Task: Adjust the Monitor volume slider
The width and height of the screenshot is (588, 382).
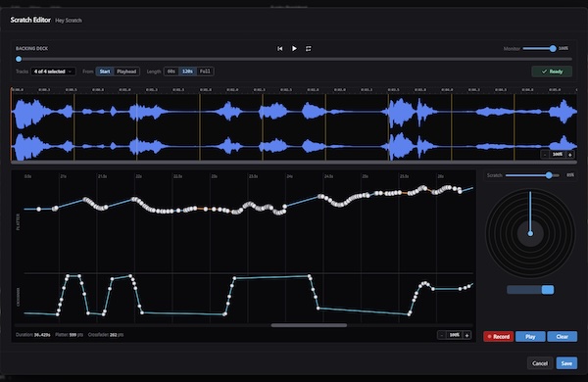Action: (x=539, y=48)
